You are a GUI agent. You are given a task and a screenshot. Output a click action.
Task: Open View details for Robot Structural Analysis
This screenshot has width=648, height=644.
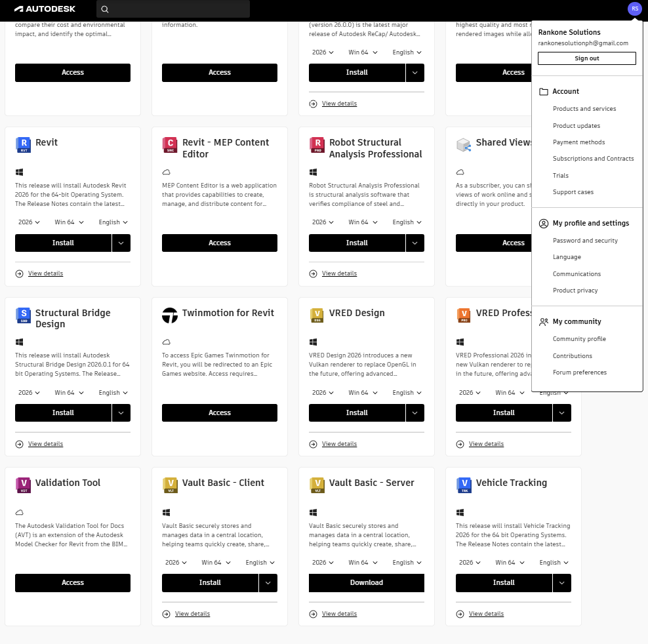pos(339,273)
